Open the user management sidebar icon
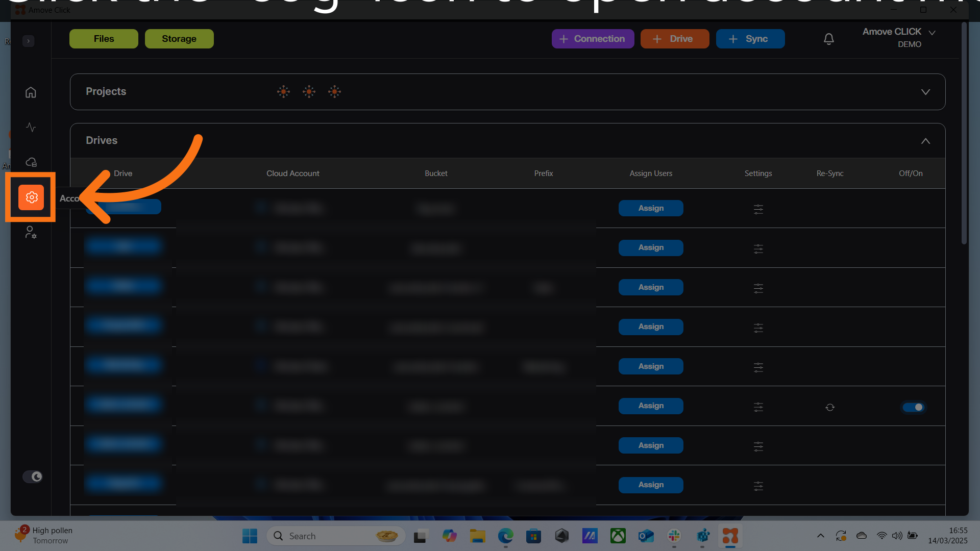This screenshot has width=980, height=551. [x=31, y=233]
